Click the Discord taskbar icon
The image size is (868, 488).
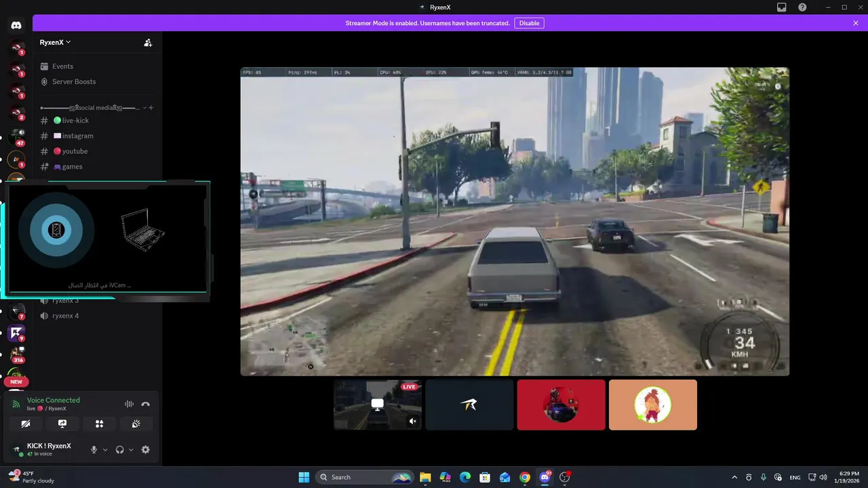pyautogui.click(x=545, y=477)
